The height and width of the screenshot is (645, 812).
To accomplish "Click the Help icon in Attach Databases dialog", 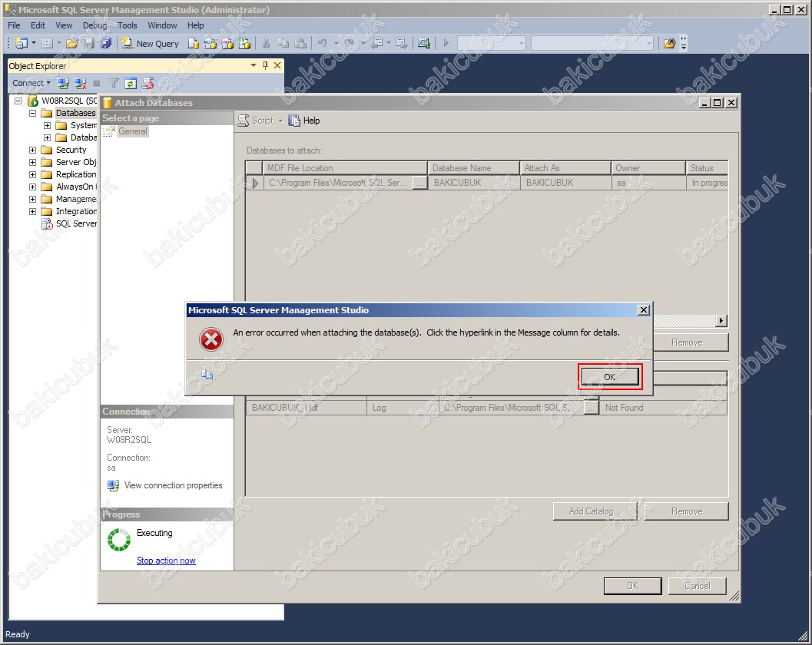I will pos(294,121).
